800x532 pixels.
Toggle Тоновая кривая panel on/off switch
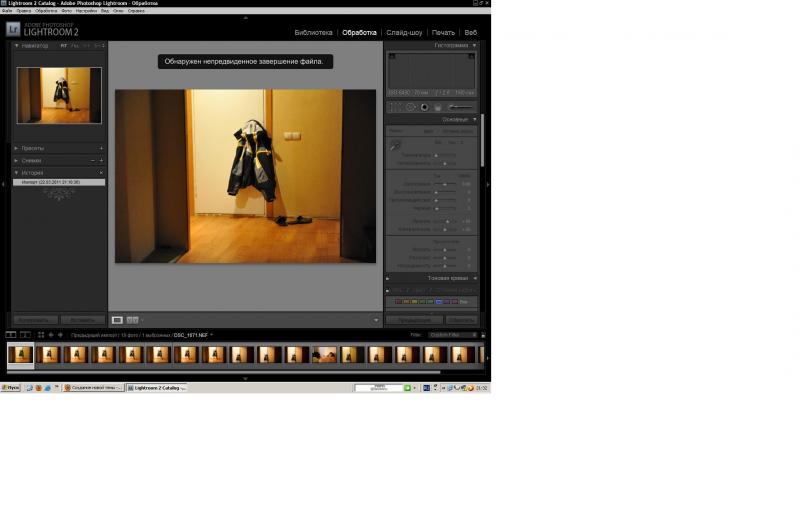pos(388,278)
